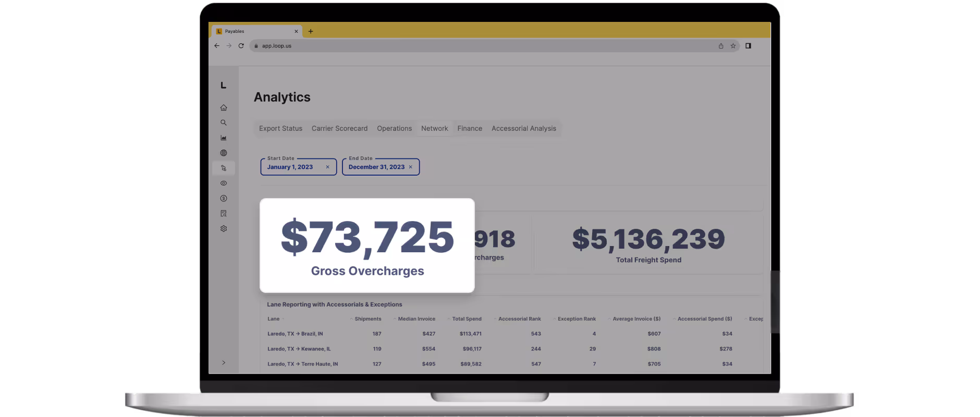Screen dimensions: 980x417
Task: Switch to the Finance tab
Action: [x=470, y=129]
